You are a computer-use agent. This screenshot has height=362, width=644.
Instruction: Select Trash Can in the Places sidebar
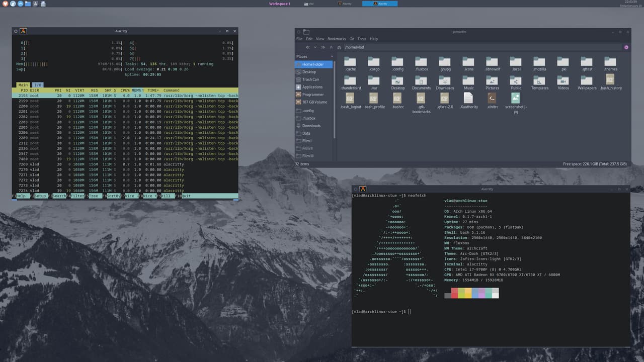(x=310, y=79)
